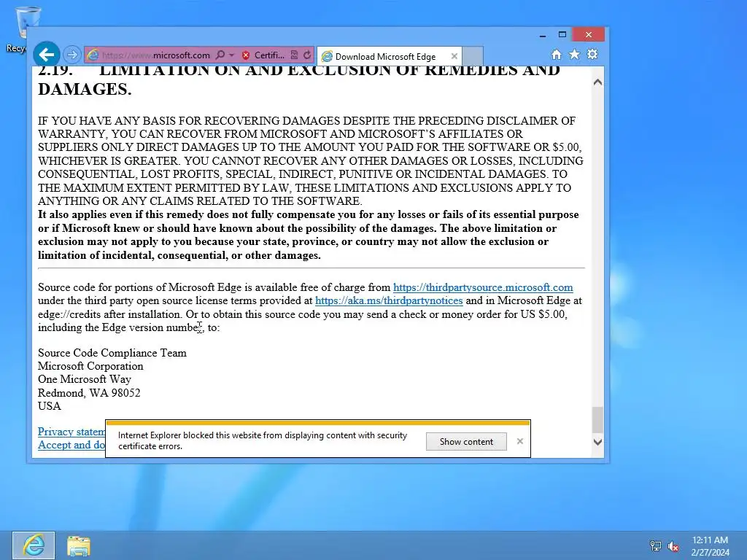This screenshot has height=560, width=747.
Task: Click the Show content button
Action: point(466,441)
